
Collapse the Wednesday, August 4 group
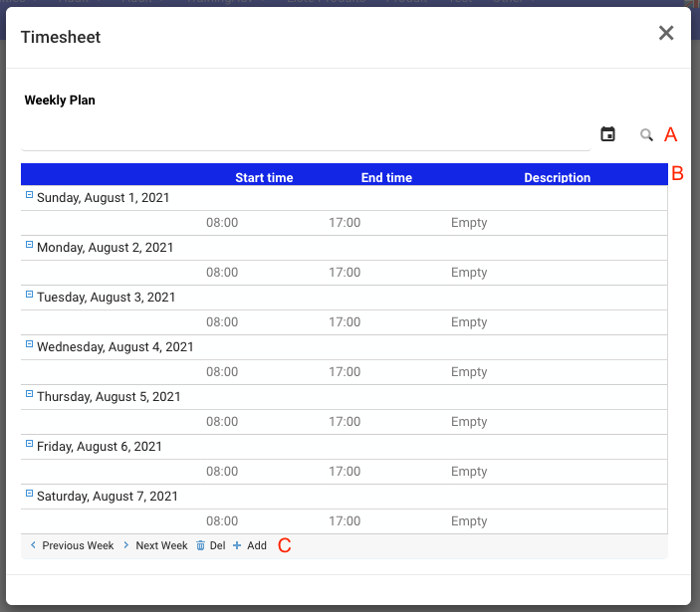[x=29, y=345]
